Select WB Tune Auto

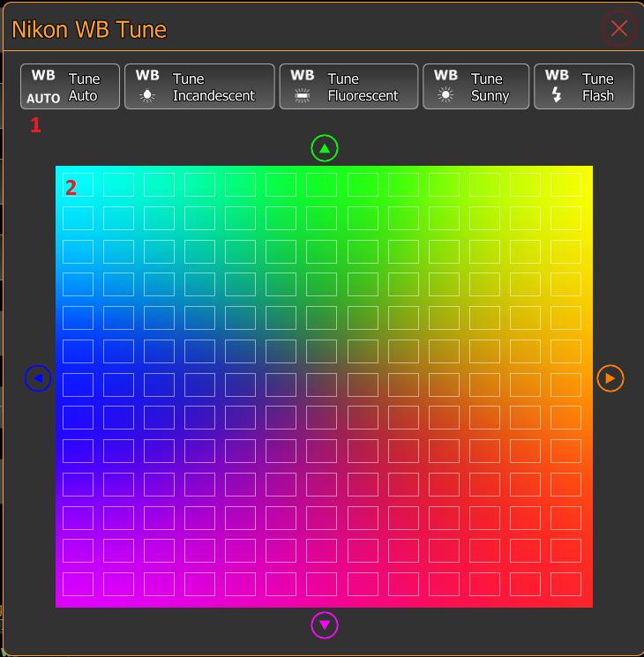[70, 86]
